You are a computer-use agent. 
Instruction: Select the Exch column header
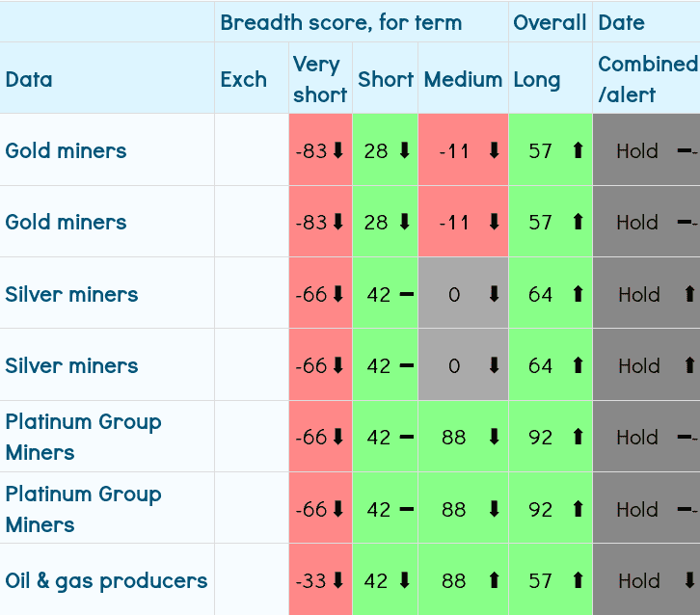click(x=244, y=79)
